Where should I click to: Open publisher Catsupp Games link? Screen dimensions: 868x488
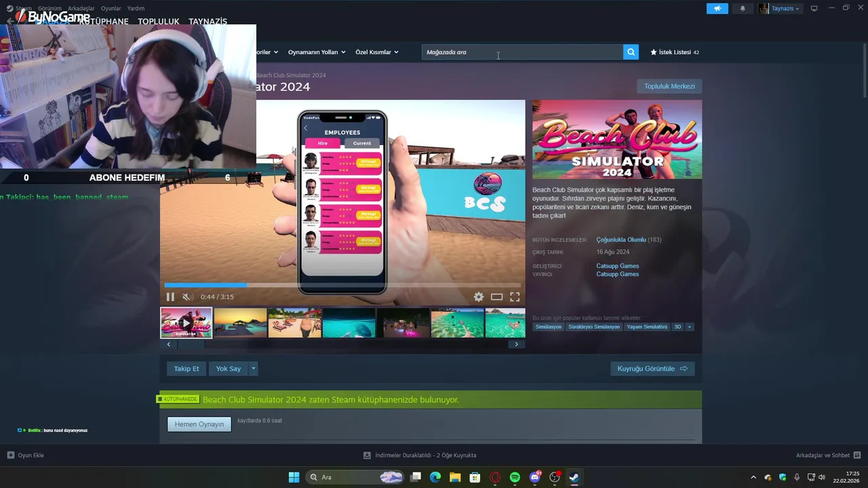[618, 274]
